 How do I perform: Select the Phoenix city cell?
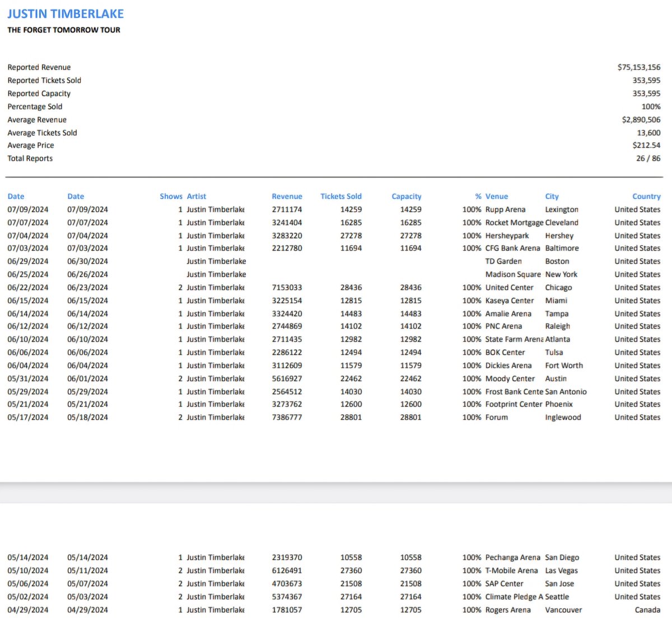coord(559,404)
